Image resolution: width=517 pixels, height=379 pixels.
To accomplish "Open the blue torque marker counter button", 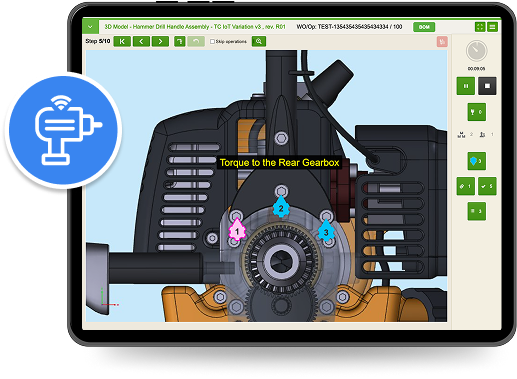I will pos(477,161).
